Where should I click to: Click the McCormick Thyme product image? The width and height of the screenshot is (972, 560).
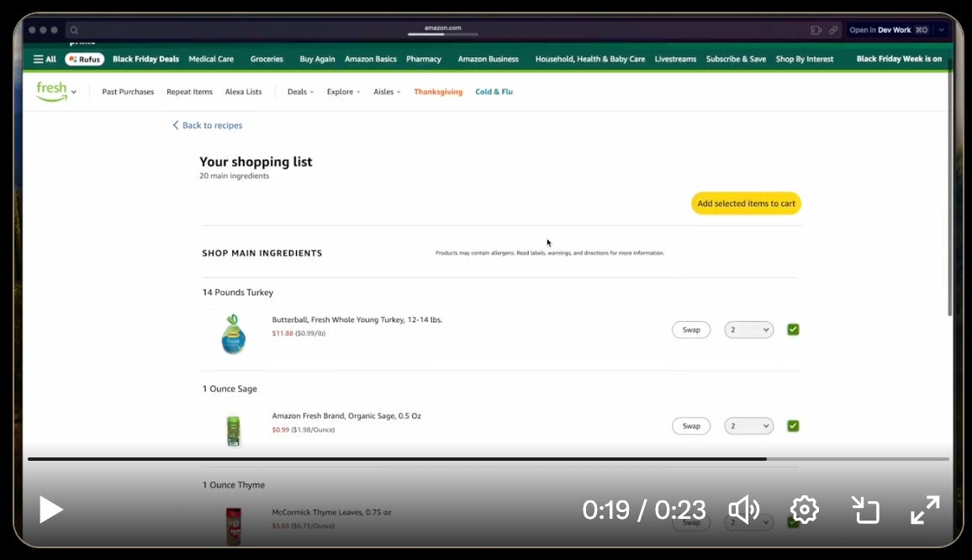tap(233, 526)
